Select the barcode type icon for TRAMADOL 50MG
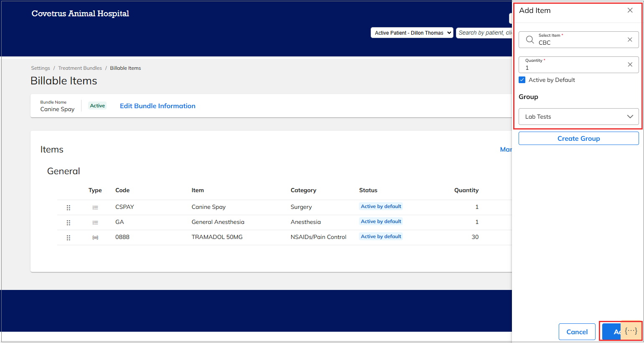This screenshot has width=644, height=343. 95,237
